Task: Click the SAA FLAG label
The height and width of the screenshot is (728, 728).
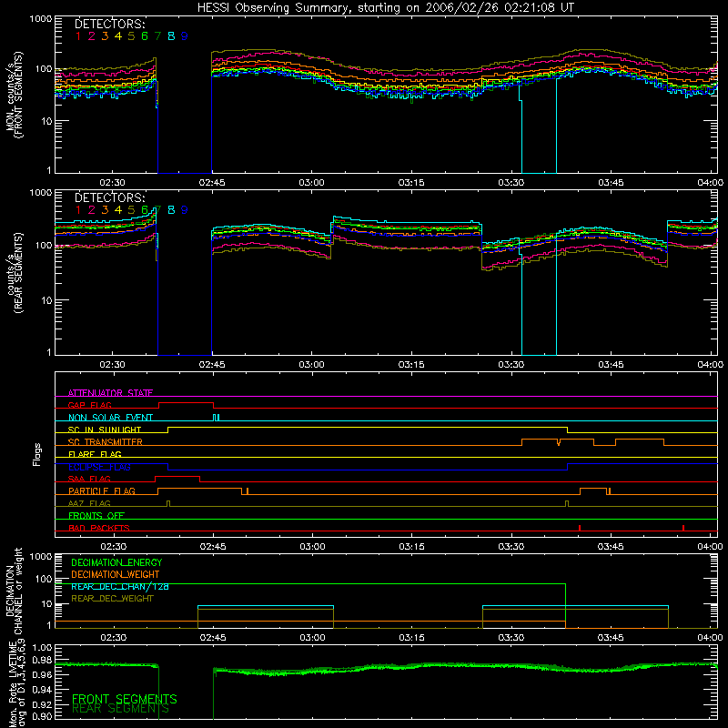Action: pos(89,479)
